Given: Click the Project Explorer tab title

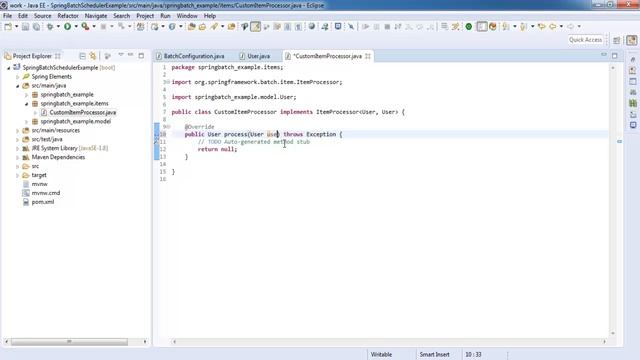Looking at the screenshot, I should coord(32,56).
